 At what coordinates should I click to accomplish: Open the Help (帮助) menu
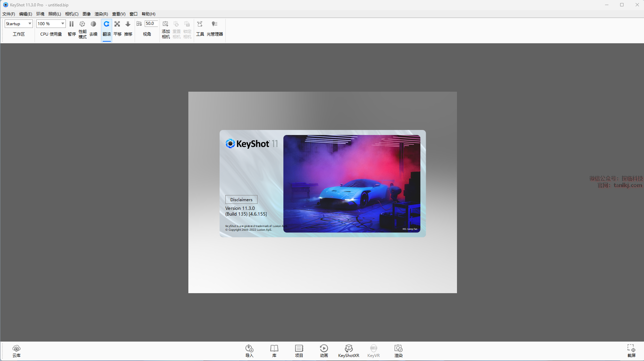[x=148, y=14]
